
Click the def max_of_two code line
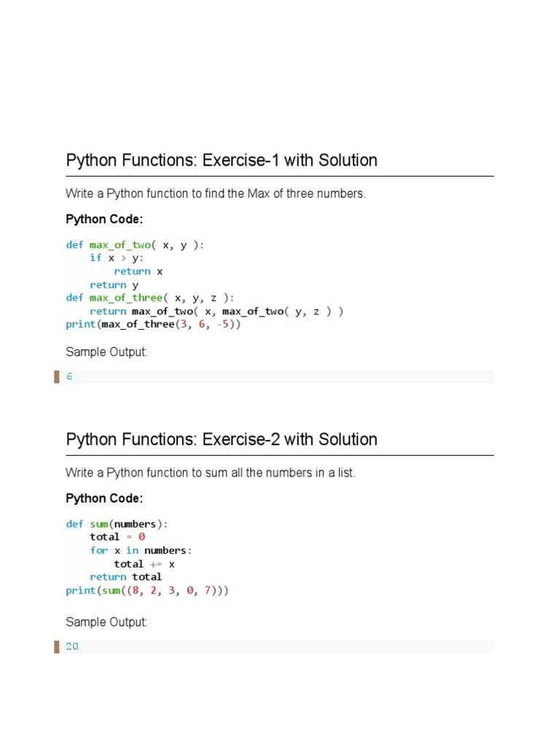pyautogui.click(x=136, y=245)
